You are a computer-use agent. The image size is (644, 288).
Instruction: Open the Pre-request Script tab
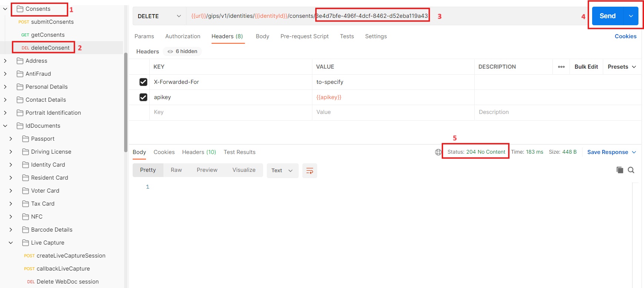pyautogui.click(x=305, y=36)
